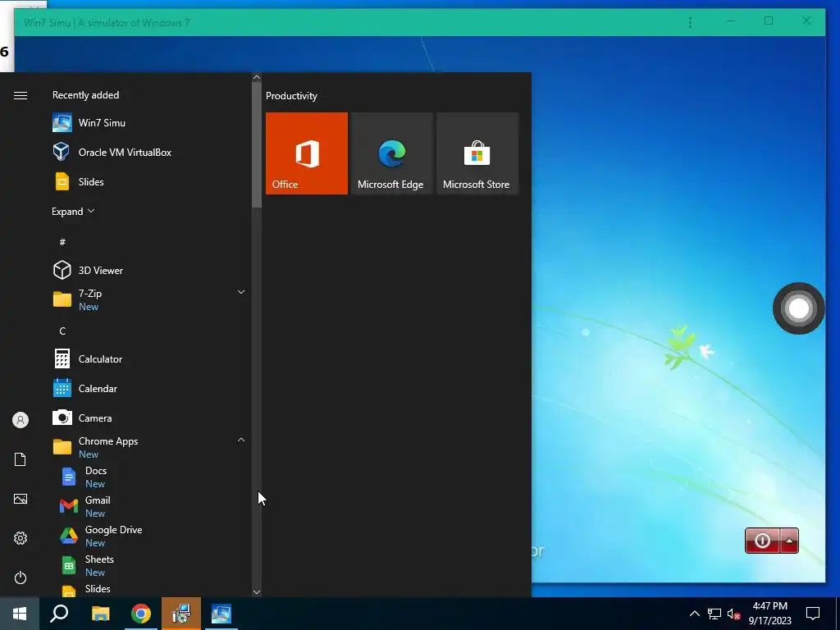Viewport: 840px width, 630px height.
Task: Open shutdown options arrow in Win7 Simu
Action: [x=790, y=541]
